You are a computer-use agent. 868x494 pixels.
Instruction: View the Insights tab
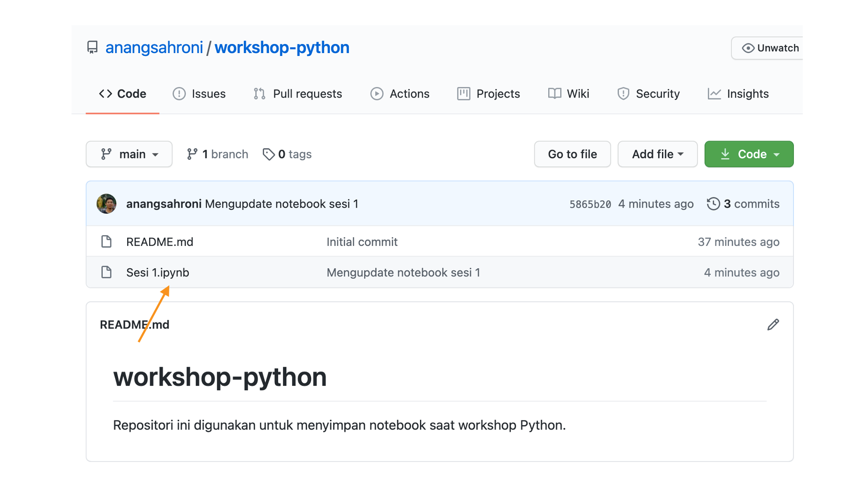click(x=738, y=94)
